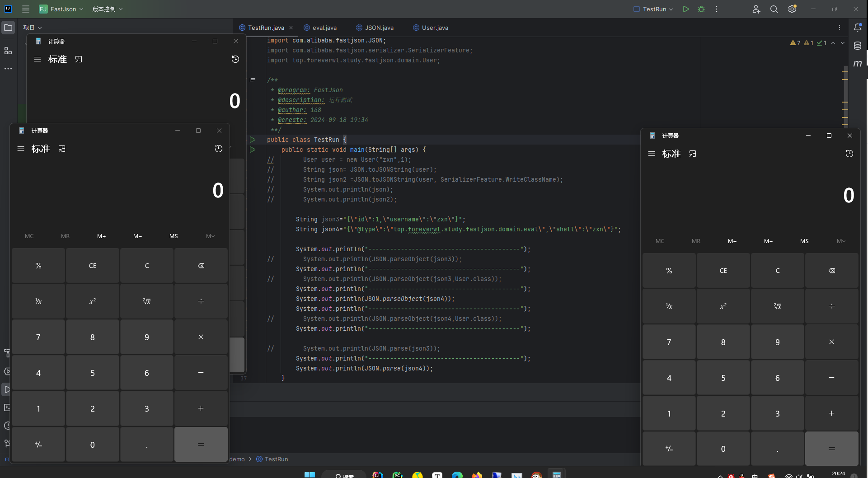Open Search Everywhere magnifier icon
Screen dimensions: 868x478
click(x=774, y=9)
